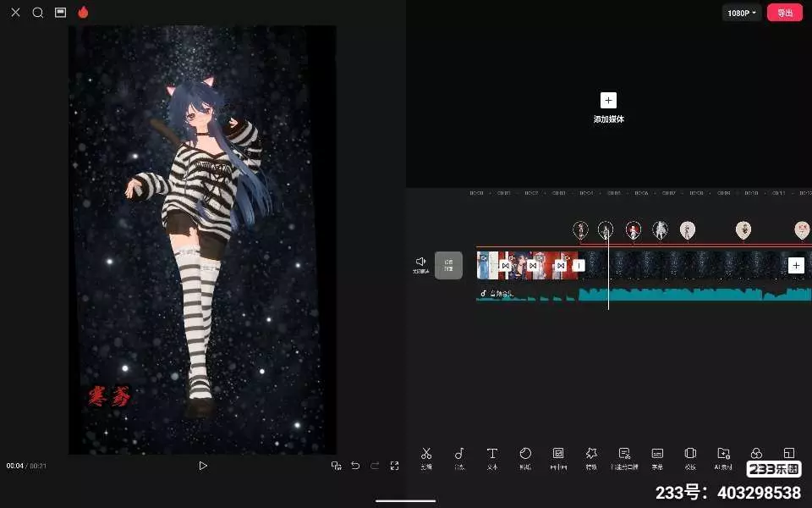Click the search magnifier icon
812x508 pixels.
38,13
